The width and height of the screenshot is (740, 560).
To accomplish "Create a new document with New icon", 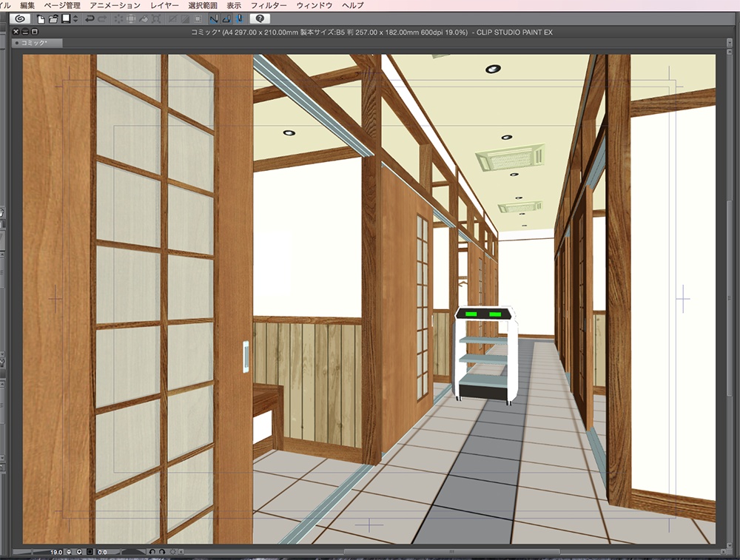I will (41, 18).
